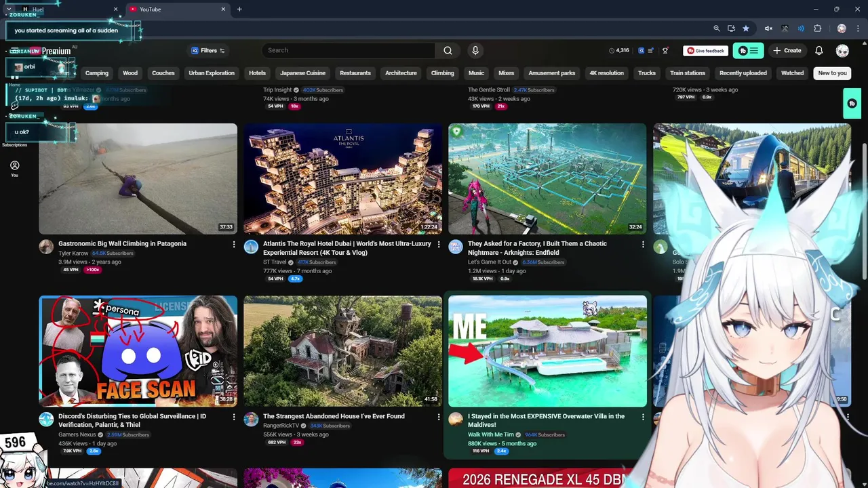Click the blue sound-wave extension icon
The width and height of the screenshot is (868, 488).
pos(801,28)
